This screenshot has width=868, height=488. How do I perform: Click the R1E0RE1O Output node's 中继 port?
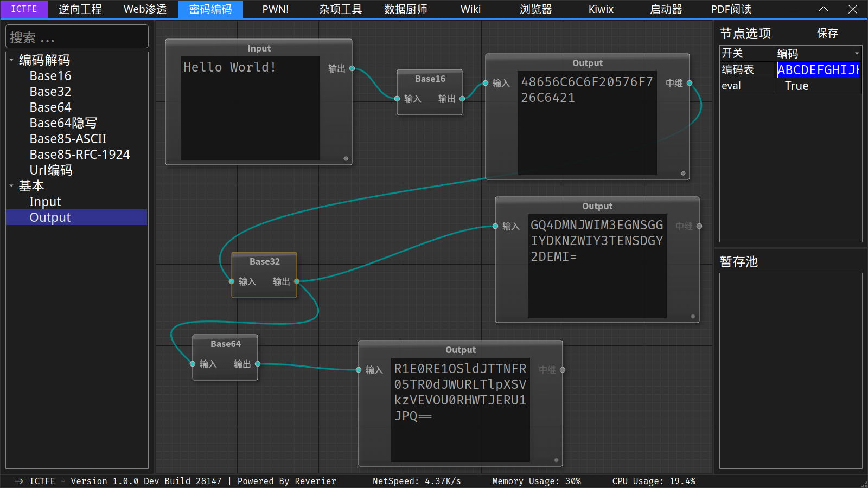point(563,370)
